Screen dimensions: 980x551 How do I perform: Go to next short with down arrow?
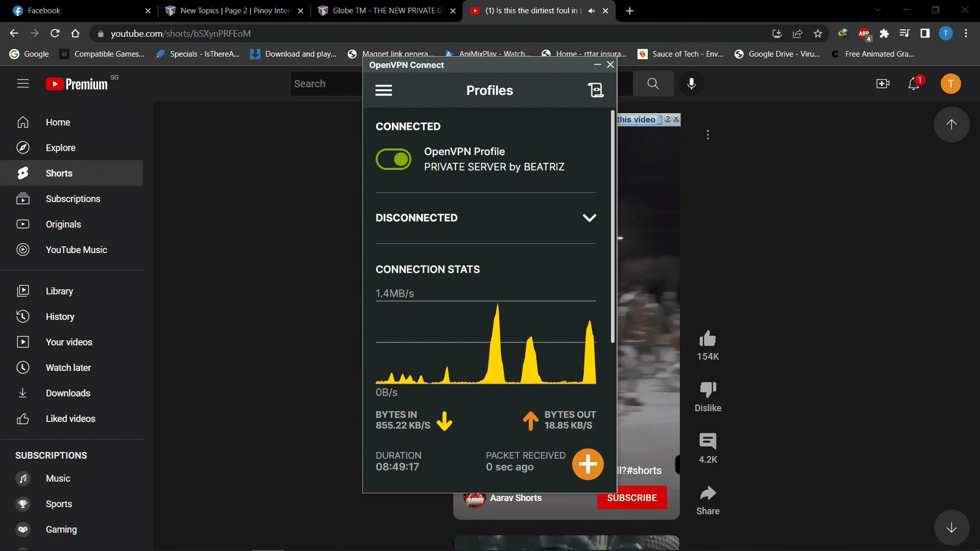951,528
